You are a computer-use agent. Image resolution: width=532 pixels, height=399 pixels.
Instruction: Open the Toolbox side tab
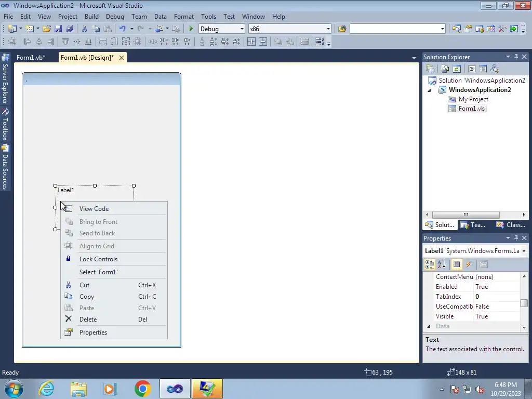tap(5, 125)
